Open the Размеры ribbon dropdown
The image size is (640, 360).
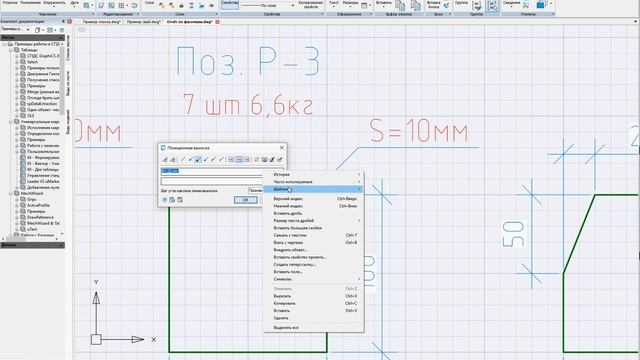pos(350,4)
